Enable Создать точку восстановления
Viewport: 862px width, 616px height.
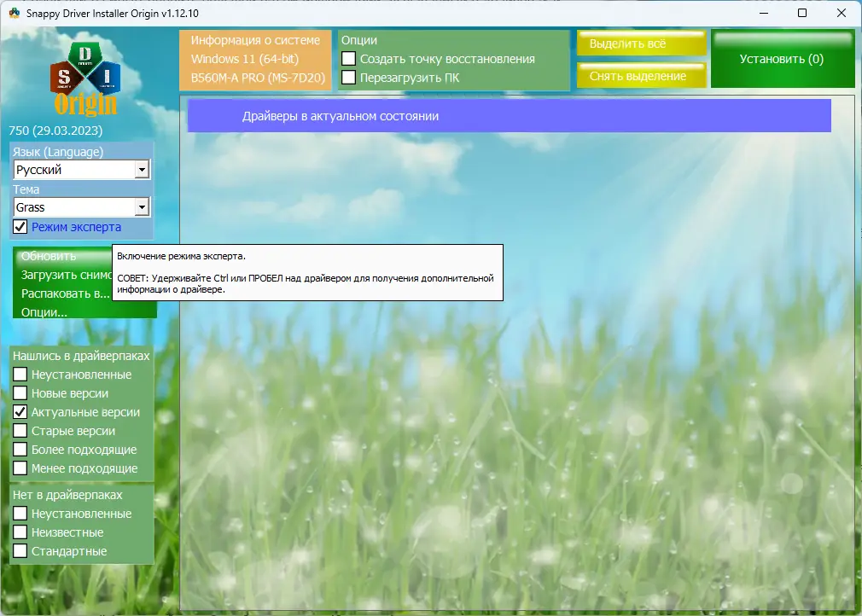(x=349, y=59)
